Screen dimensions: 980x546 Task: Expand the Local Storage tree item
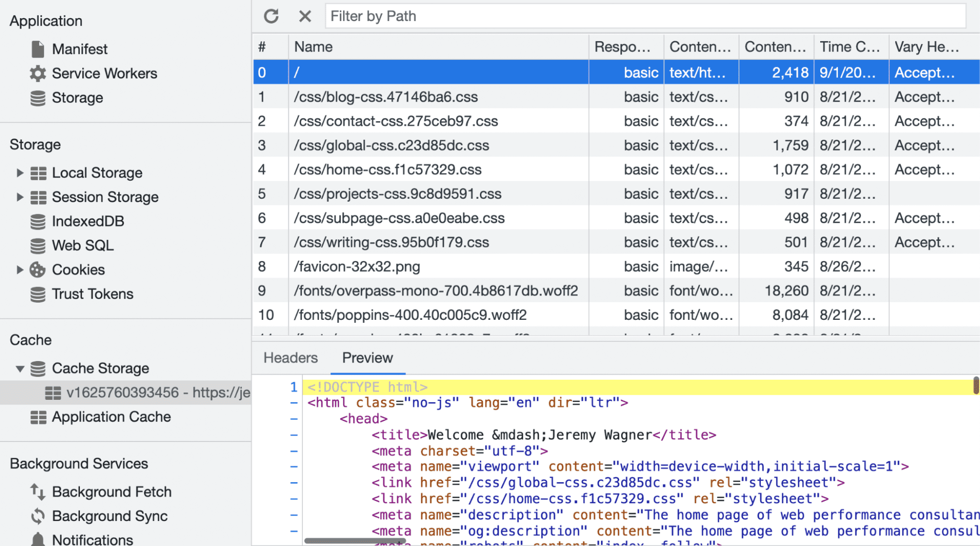click(20, 173)
